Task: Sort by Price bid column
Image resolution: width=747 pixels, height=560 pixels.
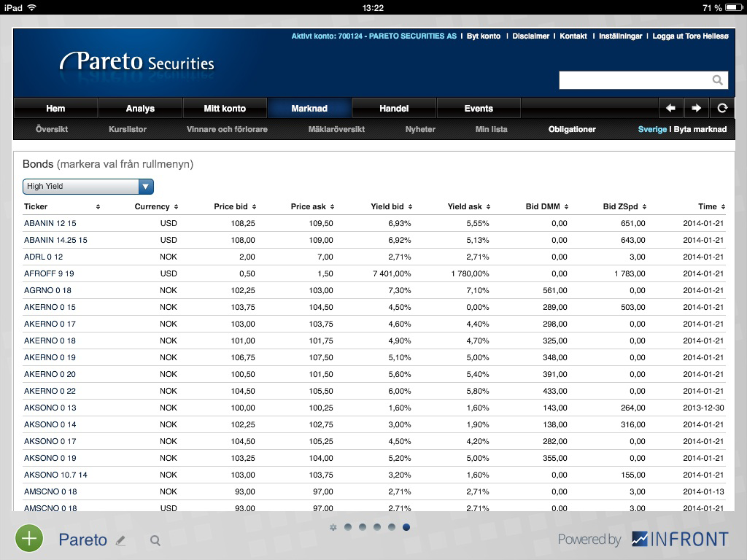Action: pos(254,206)
